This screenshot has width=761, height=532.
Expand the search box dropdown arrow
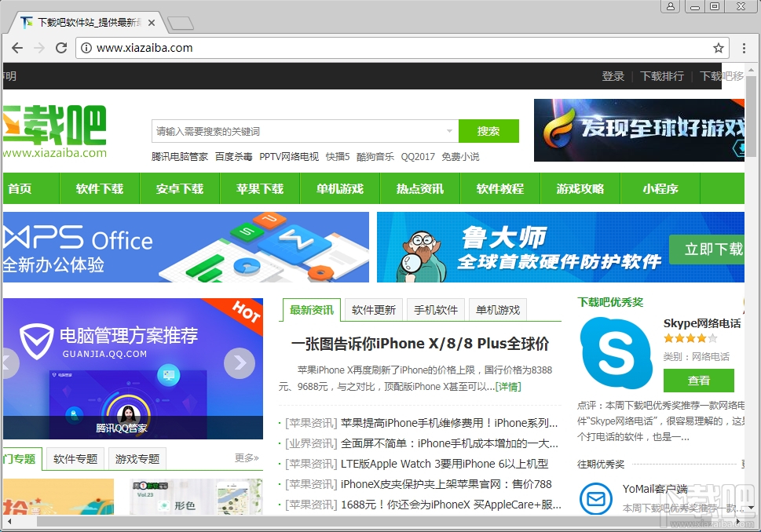point(449,131)
